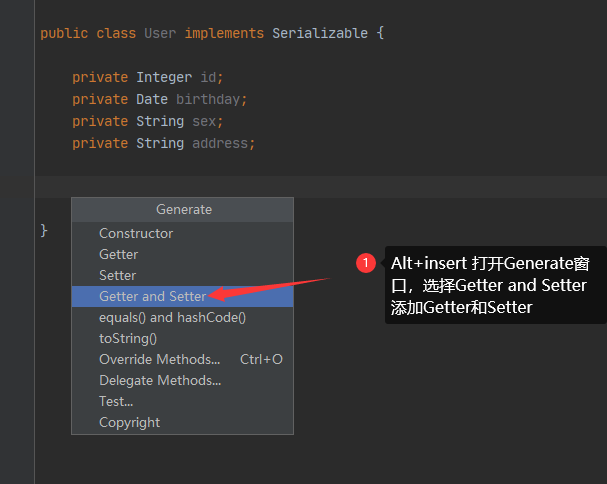Place cursor on User class name

[160, 33]
